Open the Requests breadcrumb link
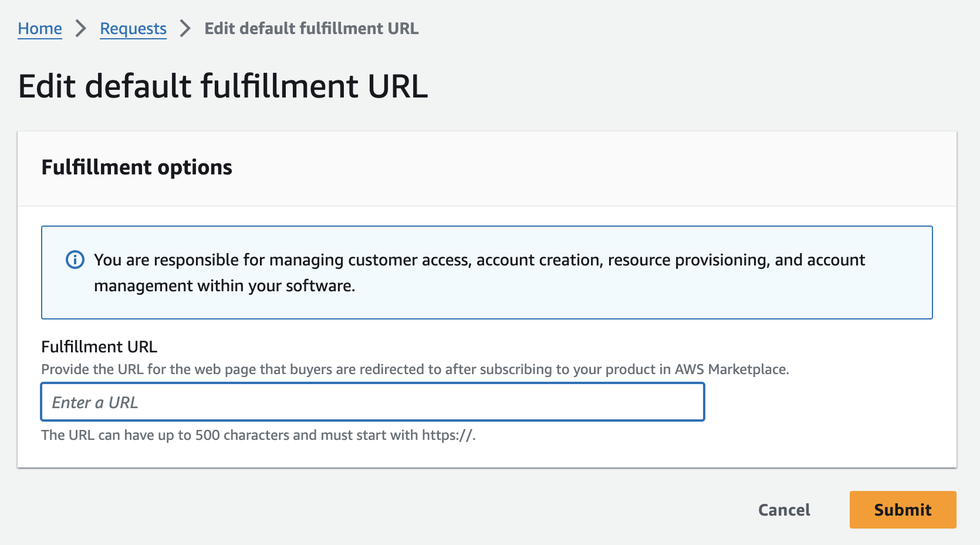This screenshot has width=980, height=545. [x=133, y=28]
